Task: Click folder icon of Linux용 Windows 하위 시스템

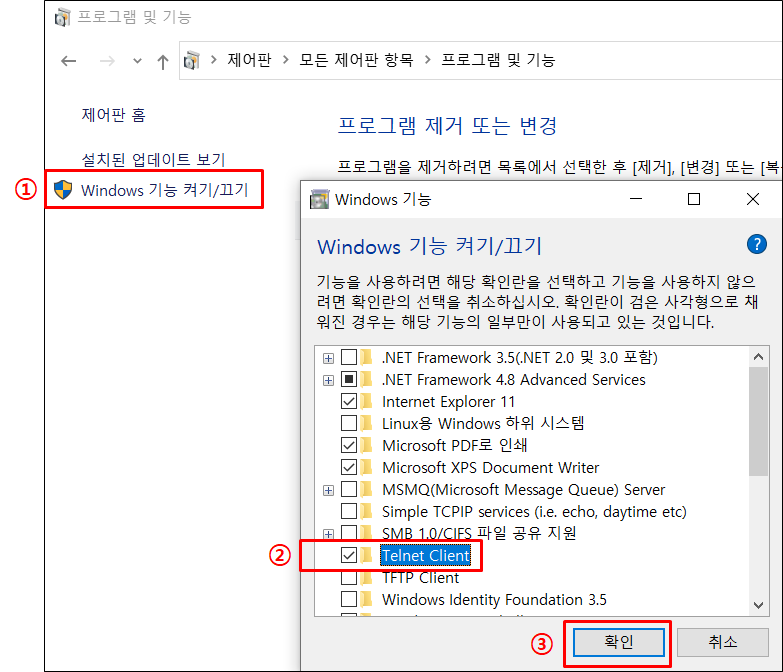Action: tap(367, 423)
